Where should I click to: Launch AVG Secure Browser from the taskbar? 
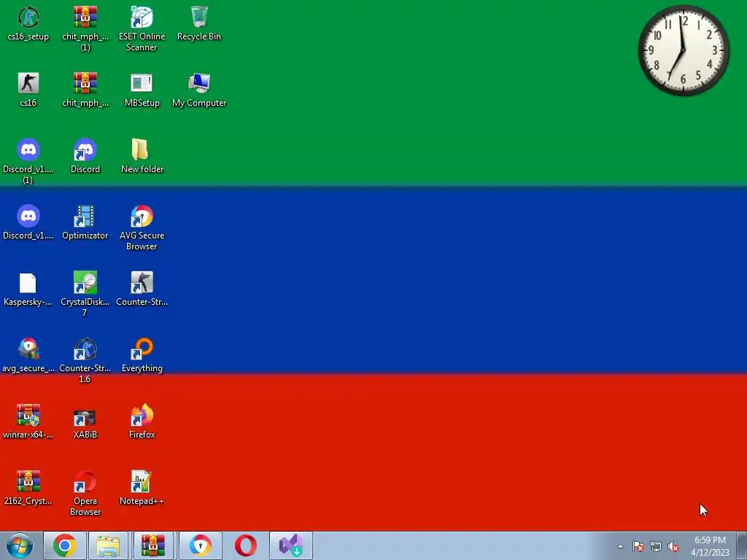click(x=200, y=545)
